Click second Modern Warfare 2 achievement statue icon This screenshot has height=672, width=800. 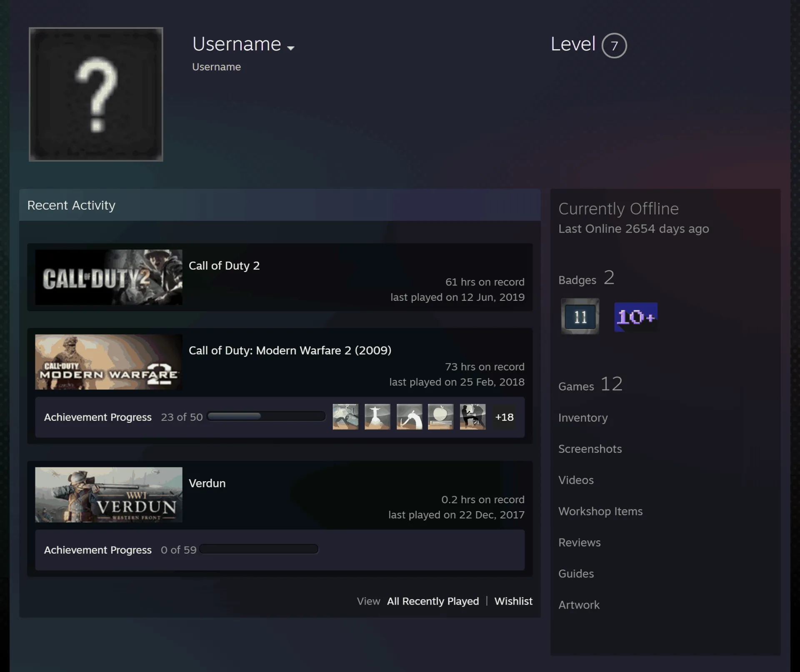point(377,417)
